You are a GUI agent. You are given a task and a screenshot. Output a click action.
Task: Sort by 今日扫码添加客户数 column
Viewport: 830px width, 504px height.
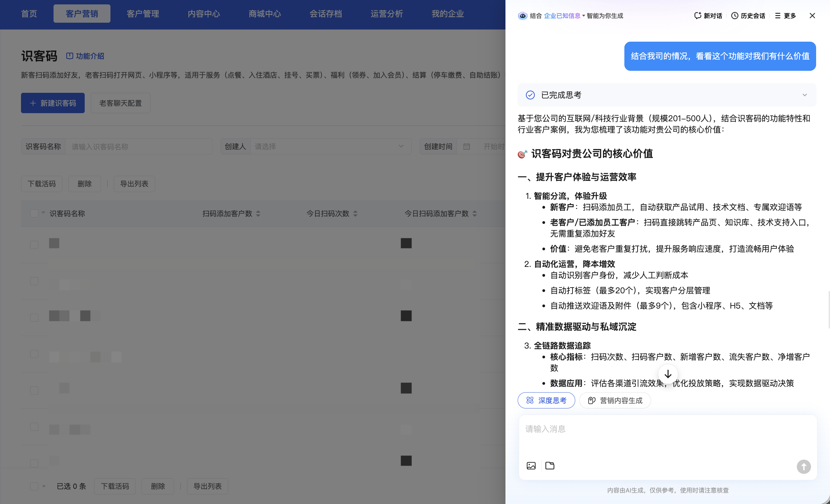tap(475, 214)
